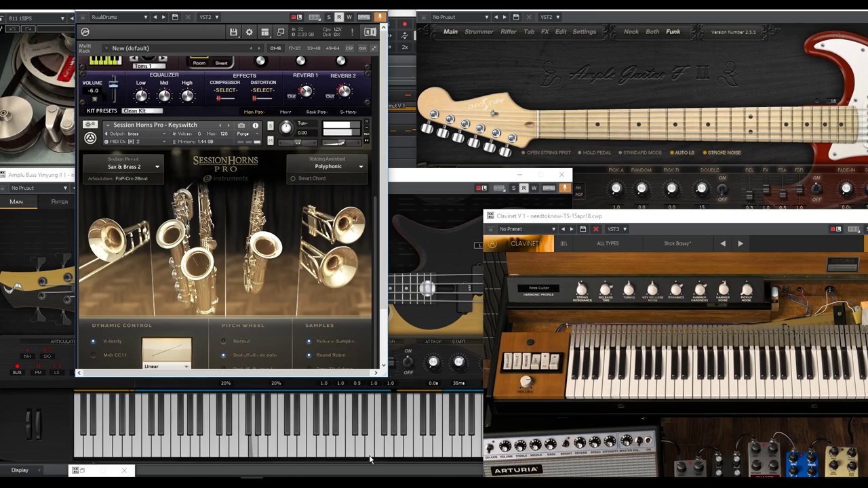868x488 pixels.
Task: Click the pin icon in RealDrums window
Action: (380, 17)
